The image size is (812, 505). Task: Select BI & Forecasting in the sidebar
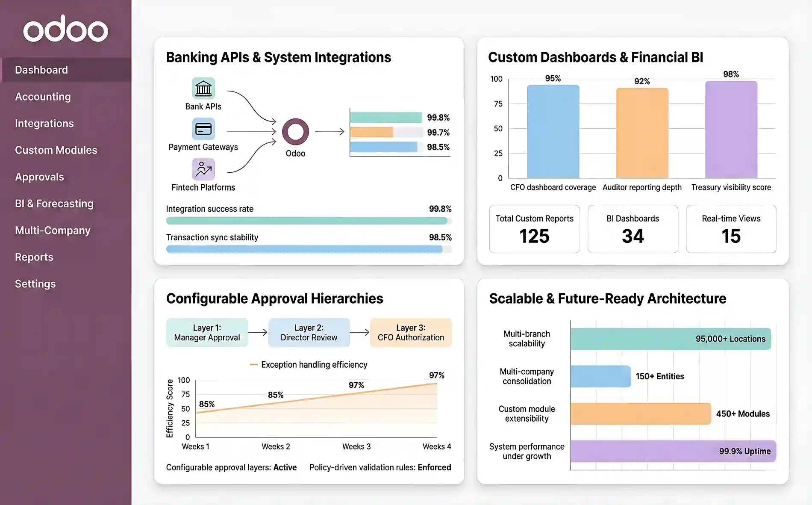point(54,204)
